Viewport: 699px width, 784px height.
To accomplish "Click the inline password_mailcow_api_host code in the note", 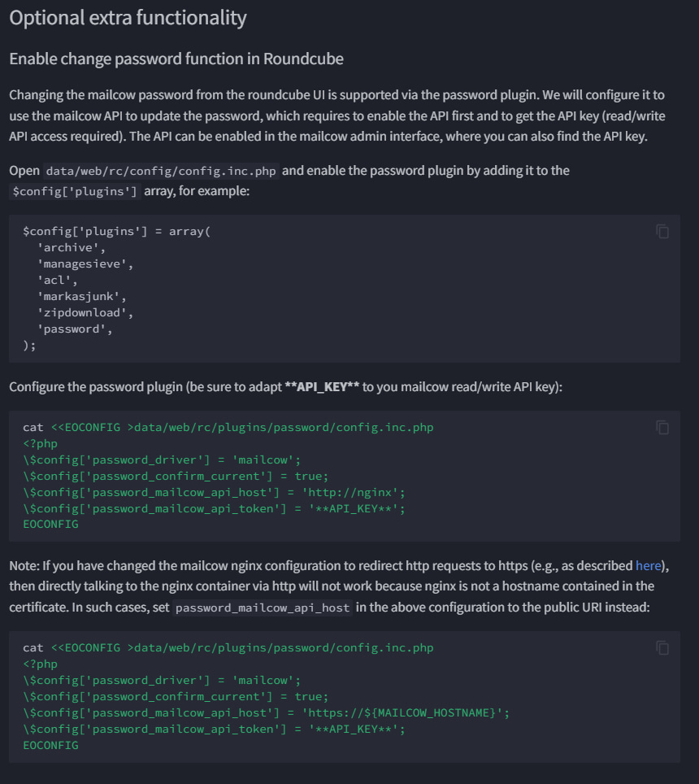I will [x=263, y=608].
